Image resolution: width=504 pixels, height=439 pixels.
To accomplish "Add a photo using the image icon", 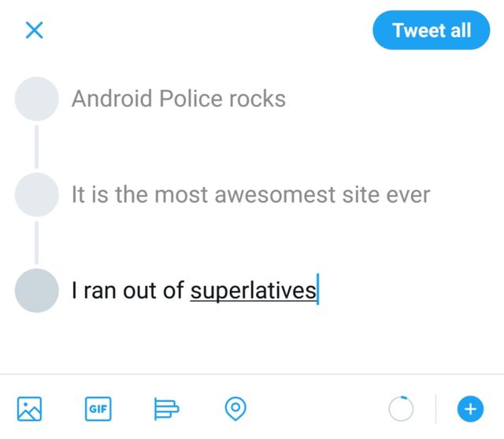I will point(30,408).
